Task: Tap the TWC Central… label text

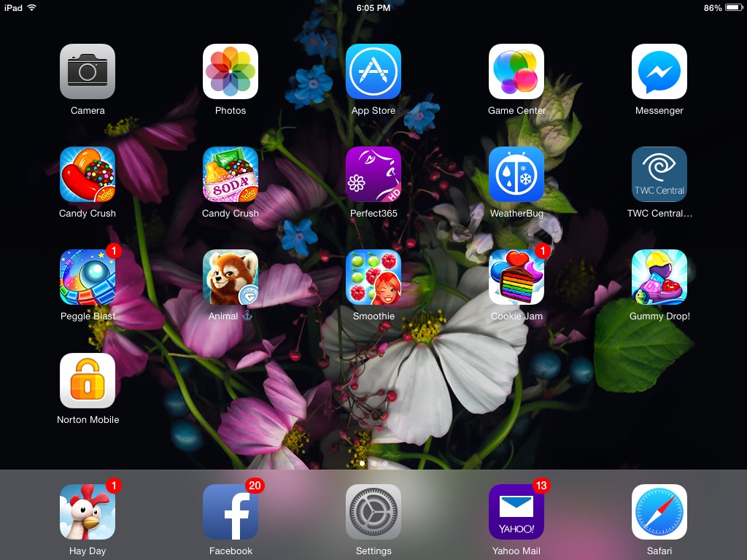Action: coord(659,214)
